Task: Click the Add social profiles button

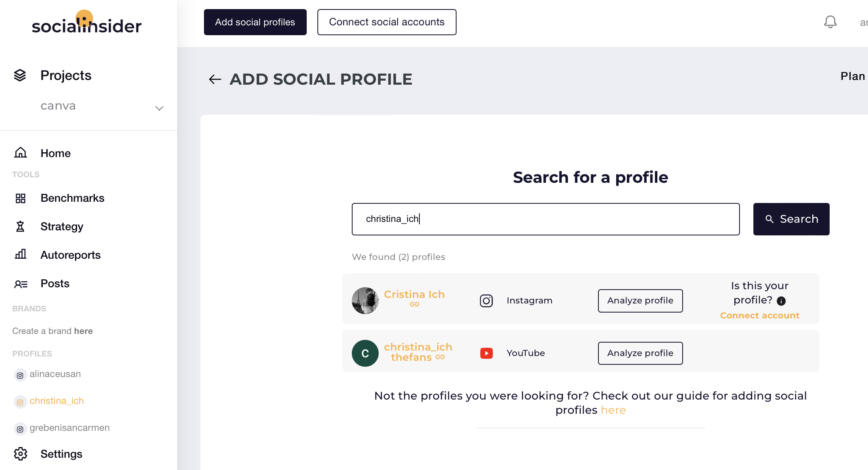Action: click(x=255, y=22)
